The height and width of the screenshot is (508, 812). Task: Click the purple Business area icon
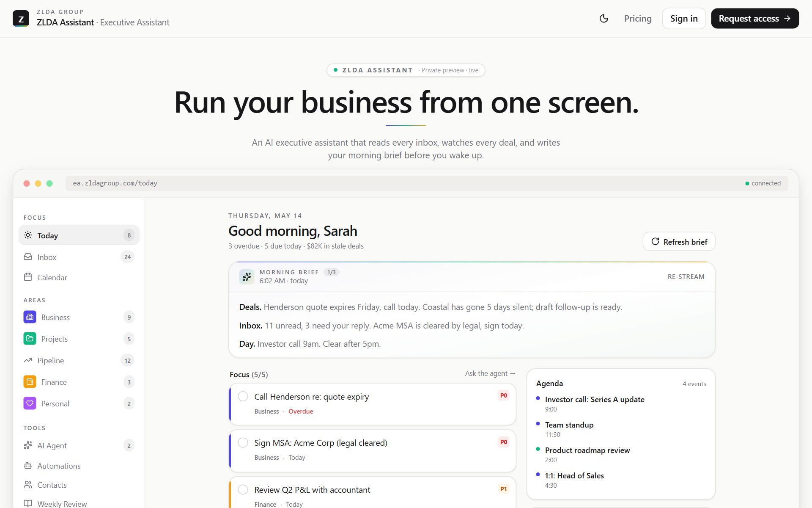[30, 317]
